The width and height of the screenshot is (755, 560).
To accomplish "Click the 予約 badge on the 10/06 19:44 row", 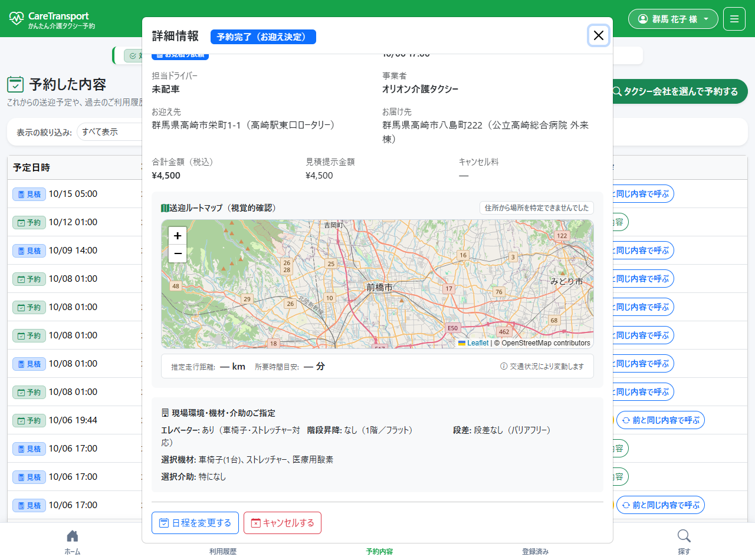I will pyautogui.click(x=29, y=420).
